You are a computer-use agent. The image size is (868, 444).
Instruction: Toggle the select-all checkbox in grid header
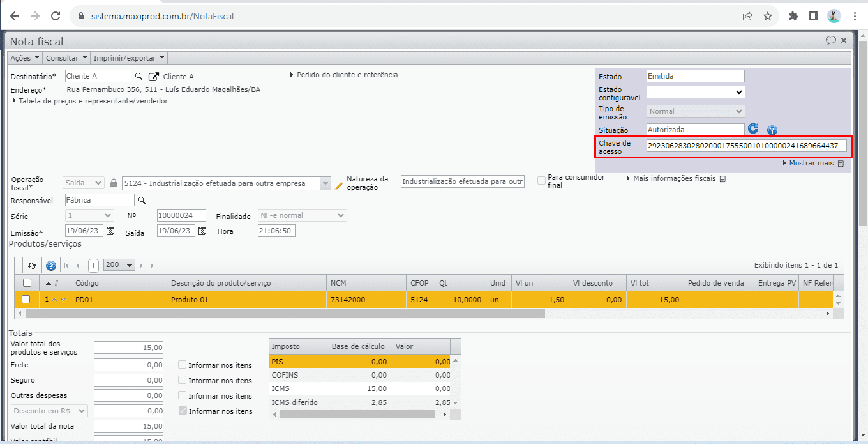[x=27, y=283]
